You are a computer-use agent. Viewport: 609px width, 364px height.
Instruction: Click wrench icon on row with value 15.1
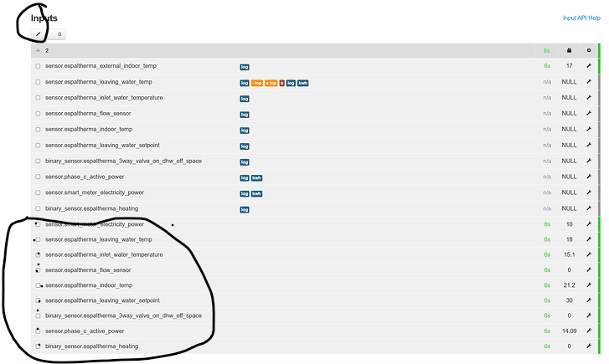click(588, 254)
